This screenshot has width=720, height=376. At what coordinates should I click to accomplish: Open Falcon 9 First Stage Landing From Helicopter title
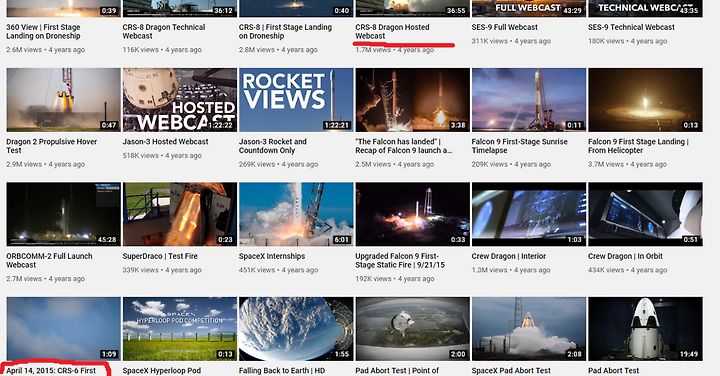638,146
